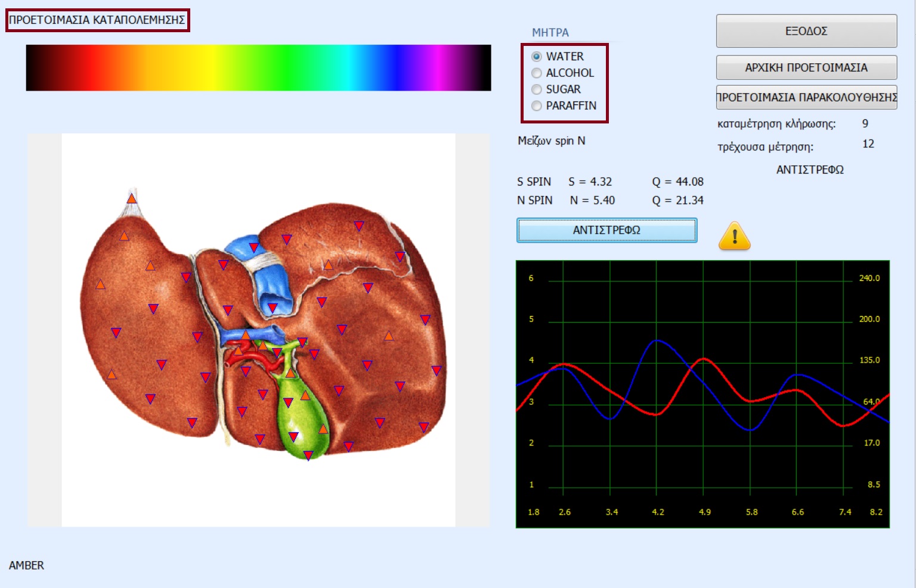The width and height of the screenshot is (916, 588).
Task: Click the 200.0 graph axis label
Action: tap(869, 319)
